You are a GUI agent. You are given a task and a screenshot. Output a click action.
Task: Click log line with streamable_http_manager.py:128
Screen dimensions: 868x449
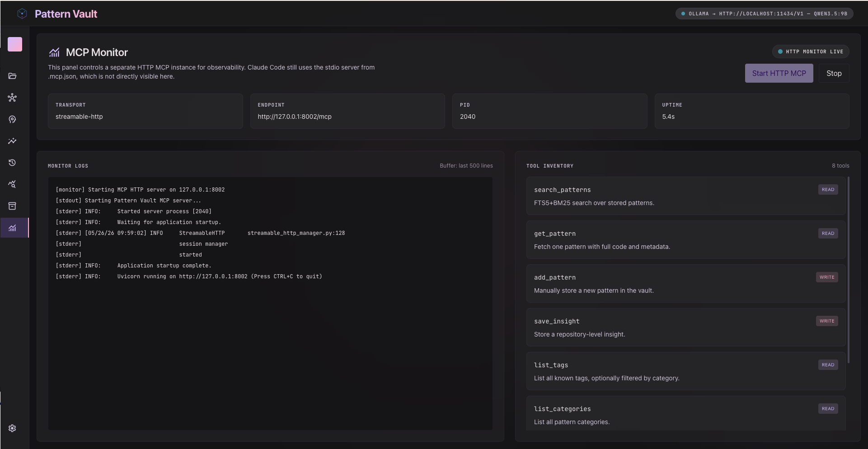point(200,233)
